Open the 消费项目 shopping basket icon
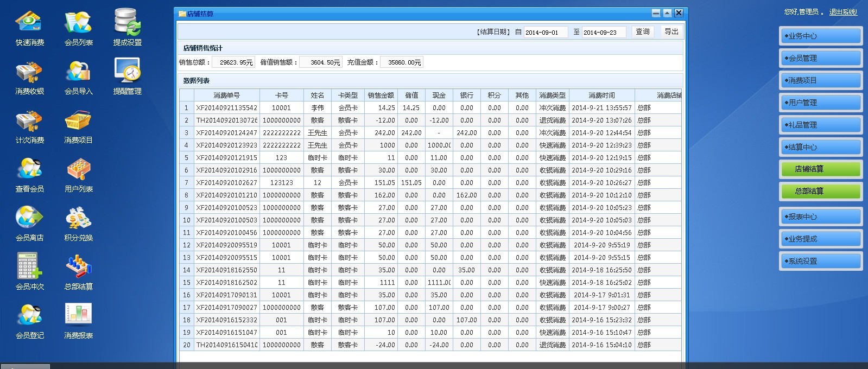Viewport: 868px width, 369px height. coord(79,120)
